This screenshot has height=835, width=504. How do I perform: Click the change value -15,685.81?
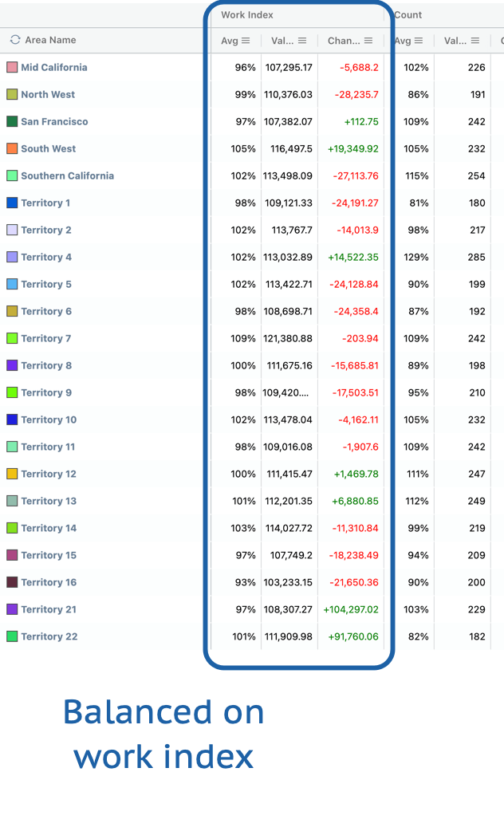pos(355,366)
